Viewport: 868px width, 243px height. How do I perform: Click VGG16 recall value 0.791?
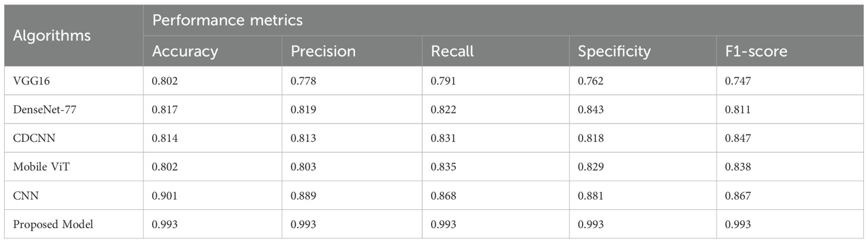443,81
